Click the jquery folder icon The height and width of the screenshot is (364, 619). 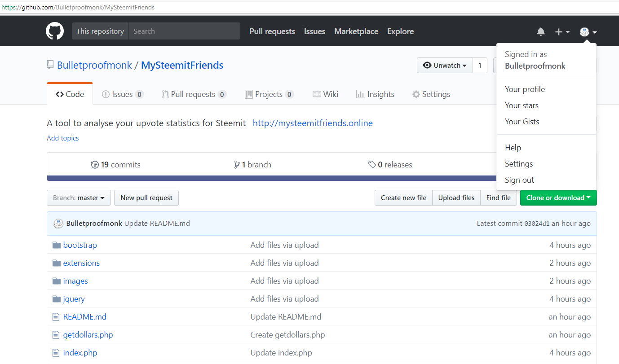[x=56, y=299]
